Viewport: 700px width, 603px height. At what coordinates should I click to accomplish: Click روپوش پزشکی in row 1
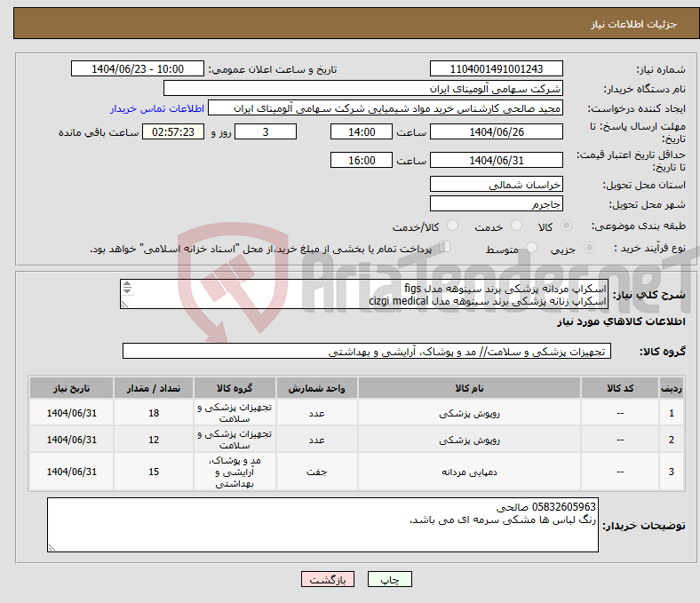click(x=469, y=413)
